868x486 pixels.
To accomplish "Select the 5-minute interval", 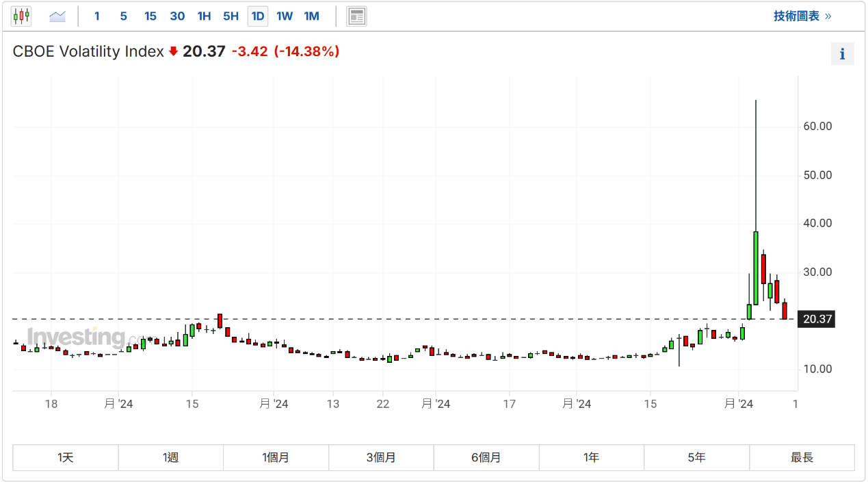I will [x=123, y=16].
